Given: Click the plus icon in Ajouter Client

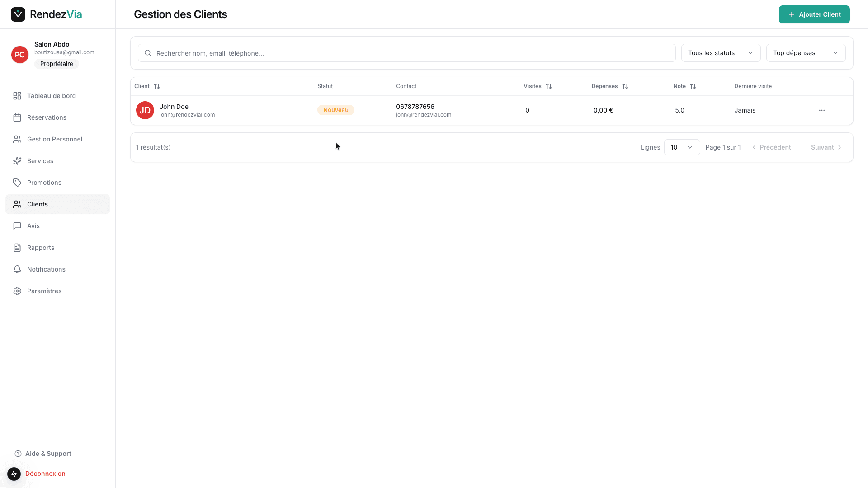Looking at the screenshot, I should coord(792,14).
